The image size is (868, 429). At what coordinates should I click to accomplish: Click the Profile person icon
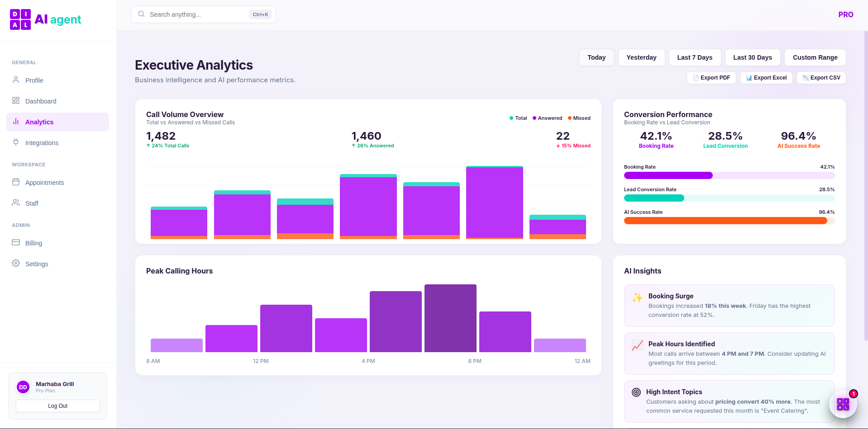(x=16, y=80)
